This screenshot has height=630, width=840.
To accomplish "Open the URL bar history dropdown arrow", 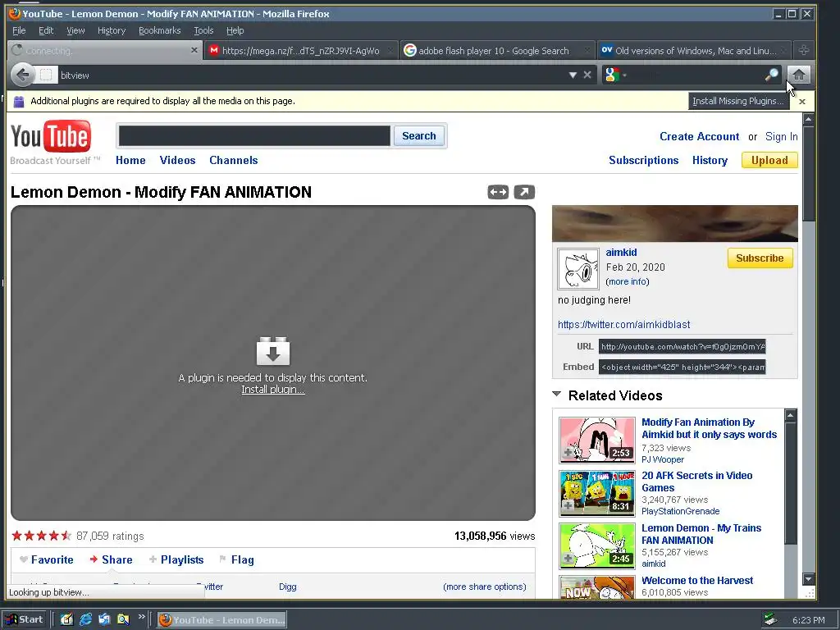I will pyautogui.click(x=573, y=75).
